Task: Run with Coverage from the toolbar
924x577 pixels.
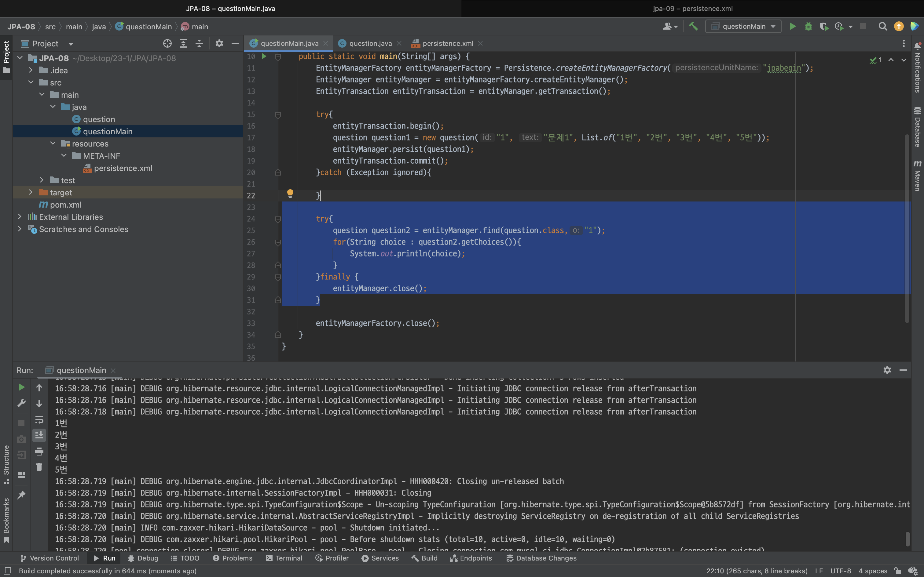Action: tap(823, 26)
